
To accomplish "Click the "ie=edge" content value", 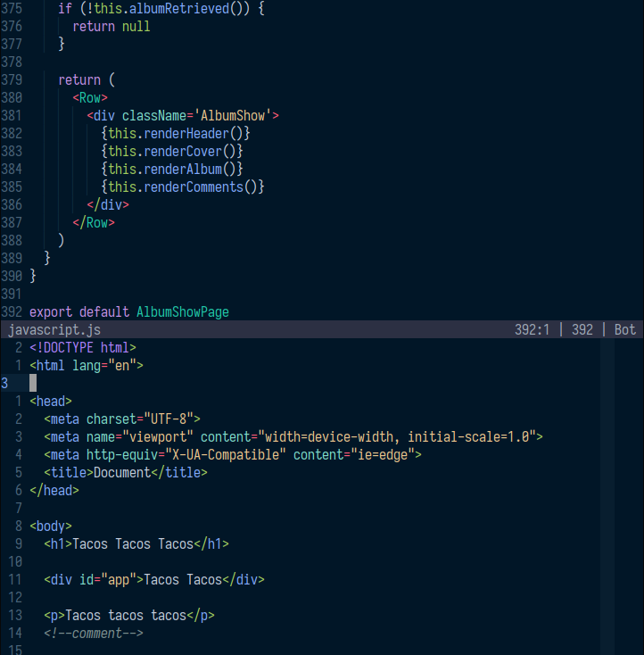I will coord(383,455).
